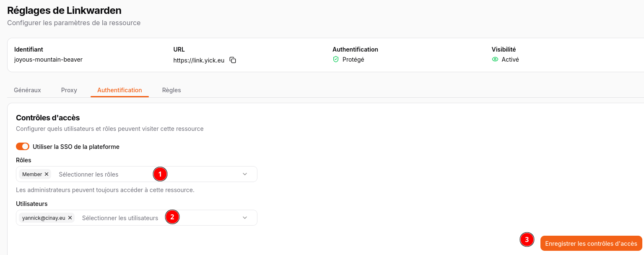Click the green shield icon beside Protégé
The height and width of the screenshot is (255, 644).
coord(336,60)
